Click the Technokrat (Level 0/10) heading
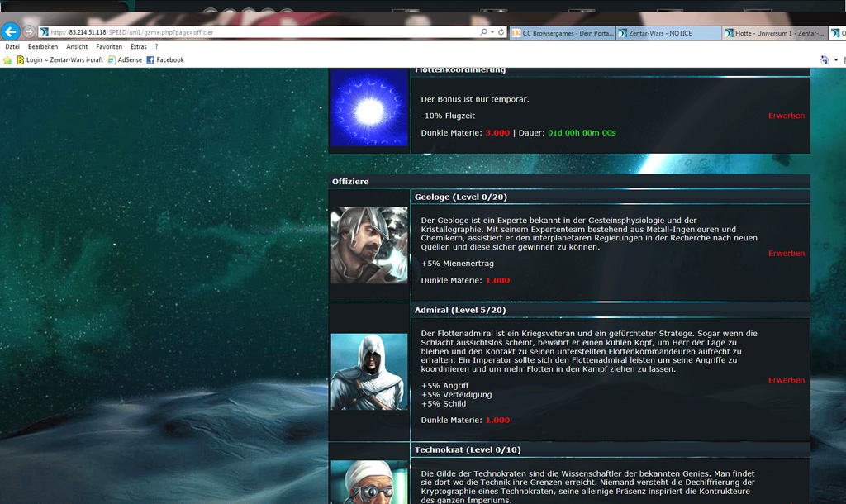 [x=468, y=450]
